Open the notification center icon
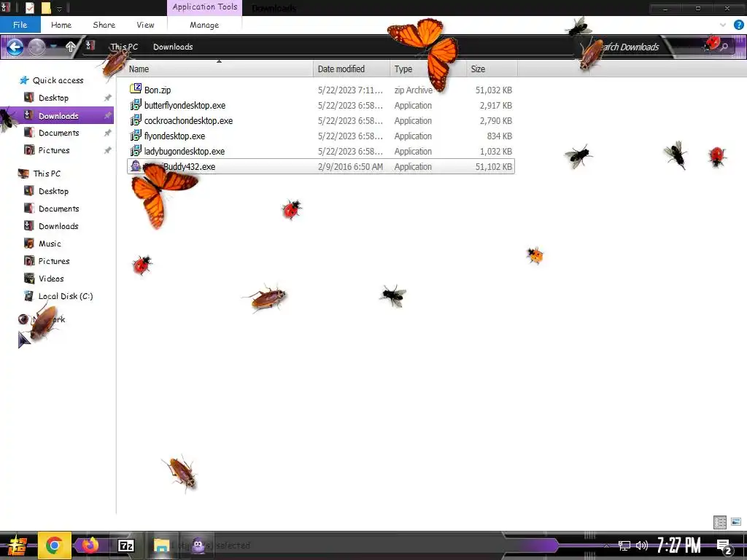The image size is (747, 560). coord(724,546)
